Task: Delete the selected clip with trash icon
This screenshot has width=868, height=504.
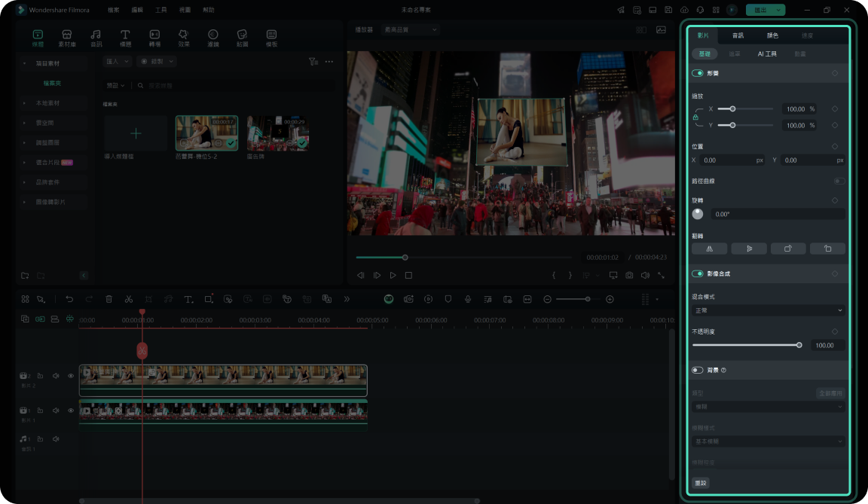Action: 109,299
